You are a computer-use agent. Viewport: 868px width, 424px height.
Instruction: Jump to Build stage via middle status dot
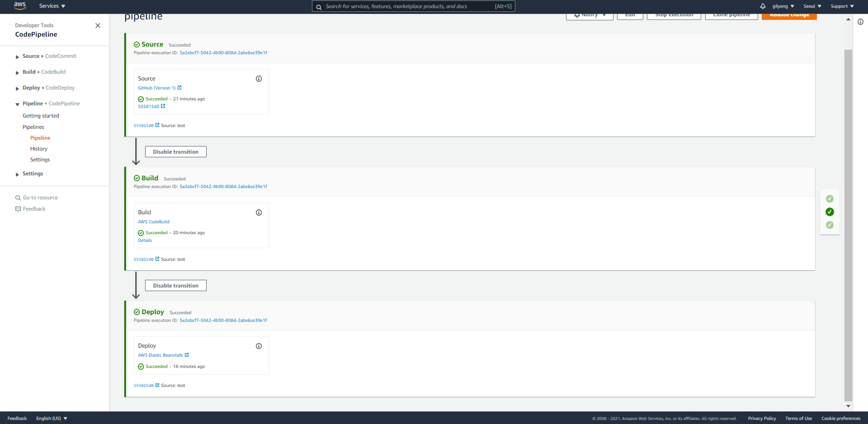click(x=830, y=212)
